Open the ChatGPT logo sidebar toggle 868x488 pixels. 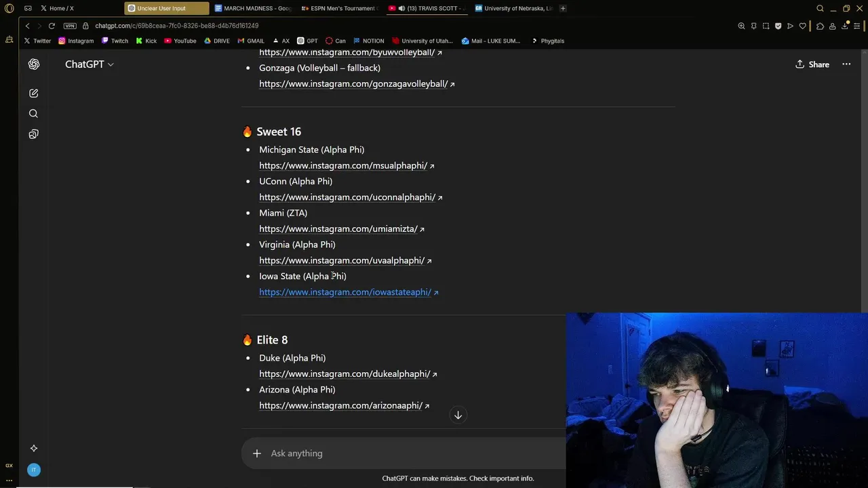(x=33, y=64)
